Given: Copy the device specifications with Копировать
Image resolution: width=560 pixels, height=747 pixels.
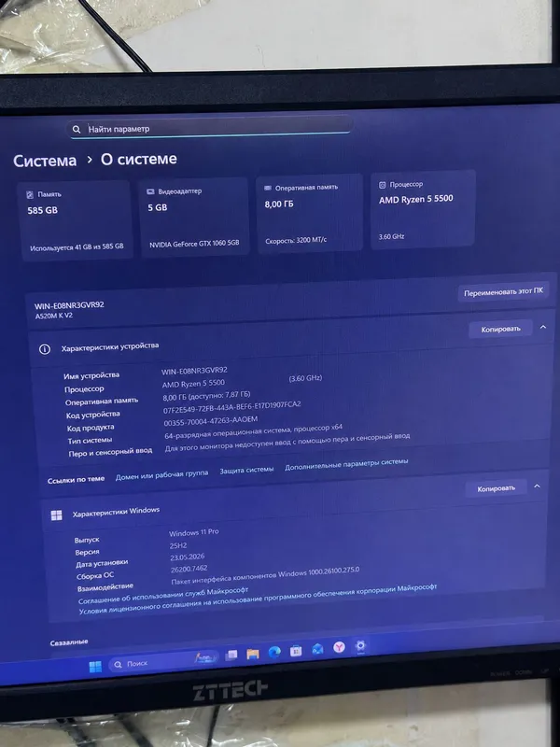Looking at the screenshot, I should click(x=500, y=329).
